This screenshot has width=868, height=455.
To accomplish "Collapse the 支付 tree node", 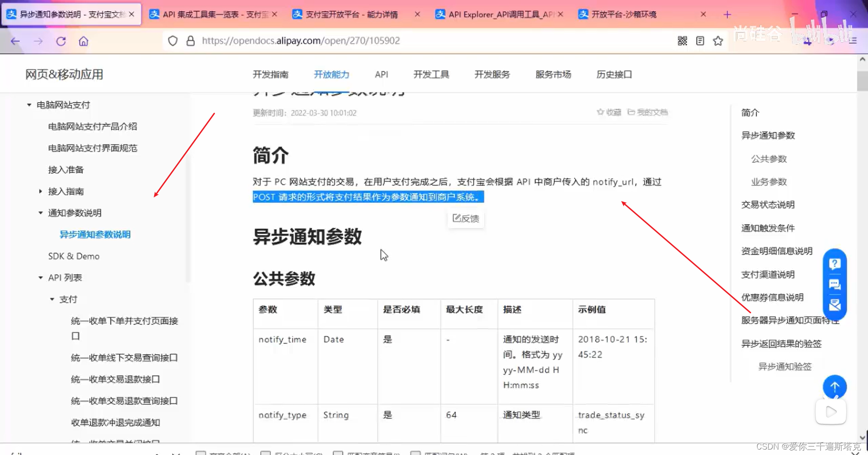I will pyautogui.click(x=52, y=299).
